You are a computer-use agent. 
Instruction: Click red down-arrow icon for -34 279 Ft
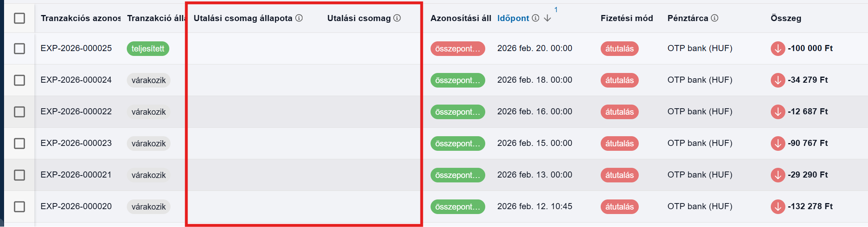coord(778,80)
